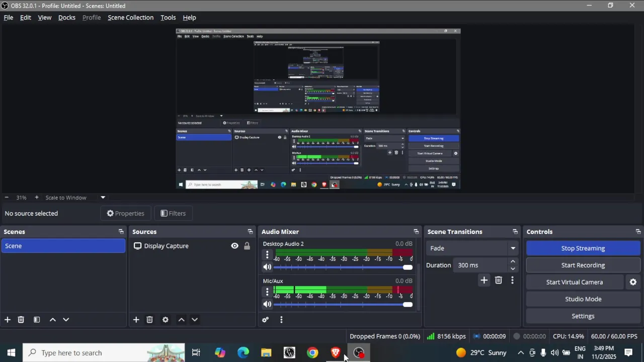The image size is (644, 362).
Task: Open the Edit menu
Action: 26,18
